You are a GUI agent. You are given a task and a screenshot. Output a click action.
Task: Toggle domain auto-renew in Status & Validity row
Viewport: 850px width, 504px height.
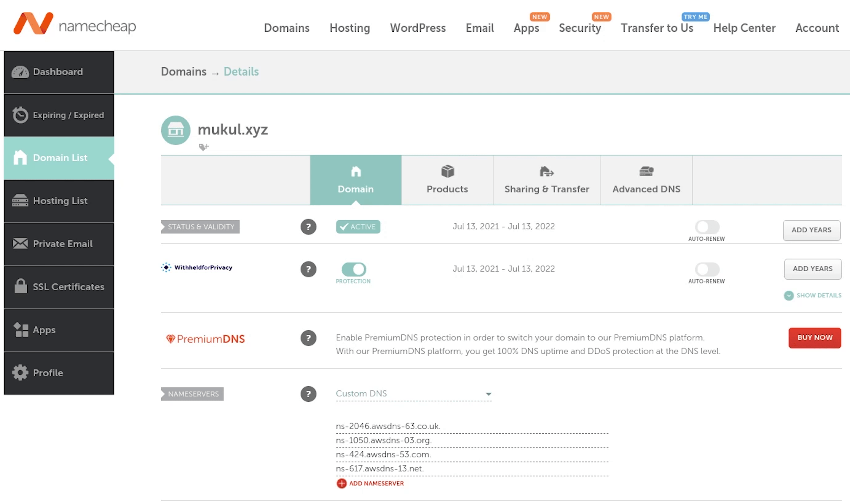click(x=707, y=226)
